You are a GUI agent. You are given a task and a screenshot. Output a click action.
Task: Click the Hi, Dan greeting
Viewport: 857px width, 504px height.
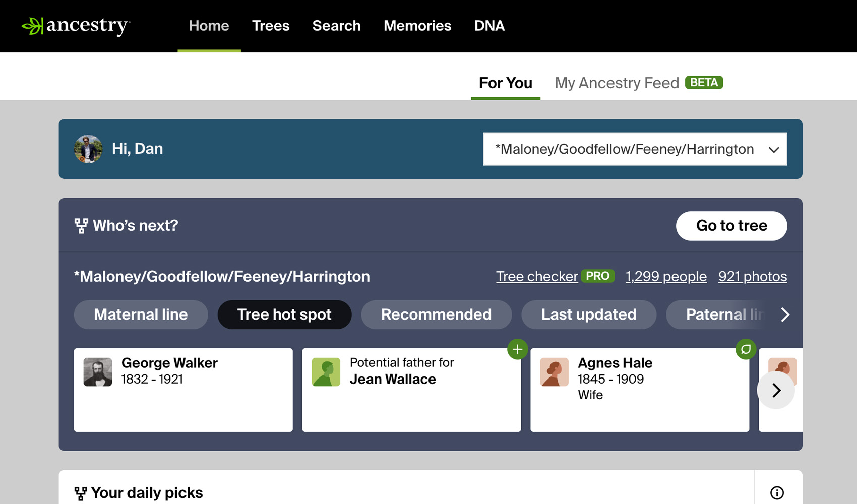click(137, 149)
